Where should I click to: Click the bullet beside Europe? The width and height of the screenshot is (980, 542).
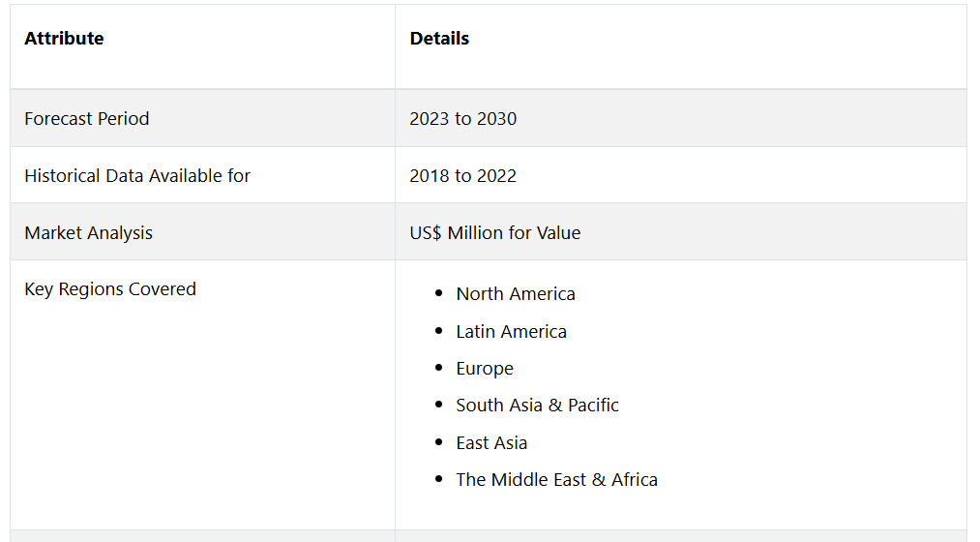(439, 368)
